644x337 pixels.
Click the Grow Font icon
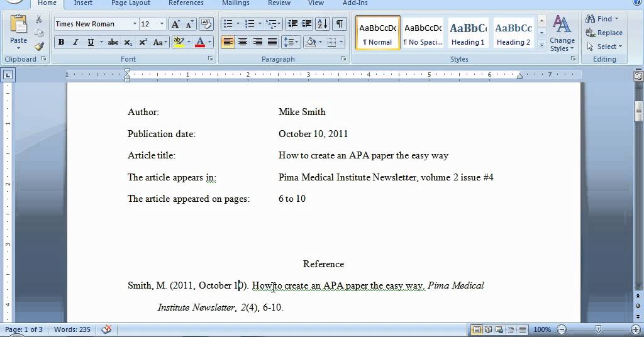click(x=175, y=24)
